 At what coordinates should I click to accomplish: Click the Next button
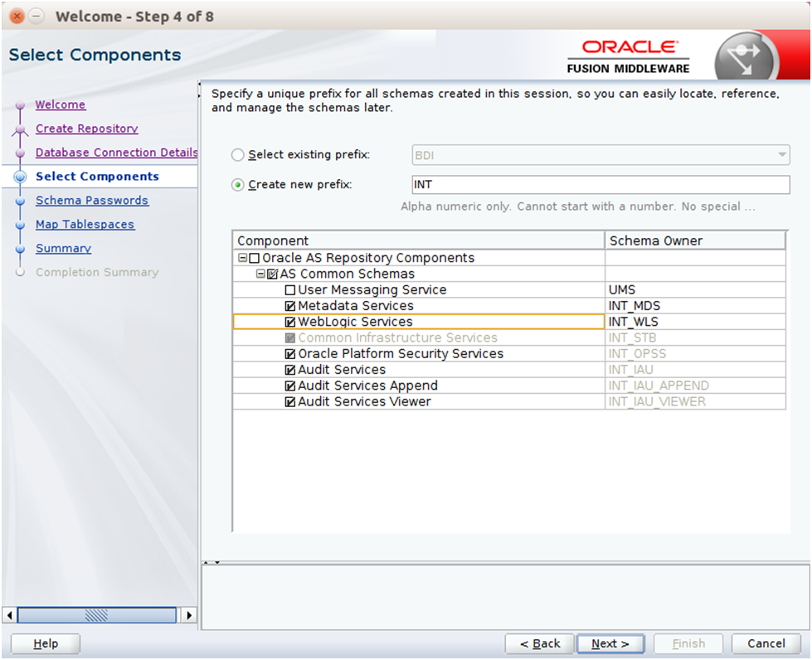click(610, 644)
